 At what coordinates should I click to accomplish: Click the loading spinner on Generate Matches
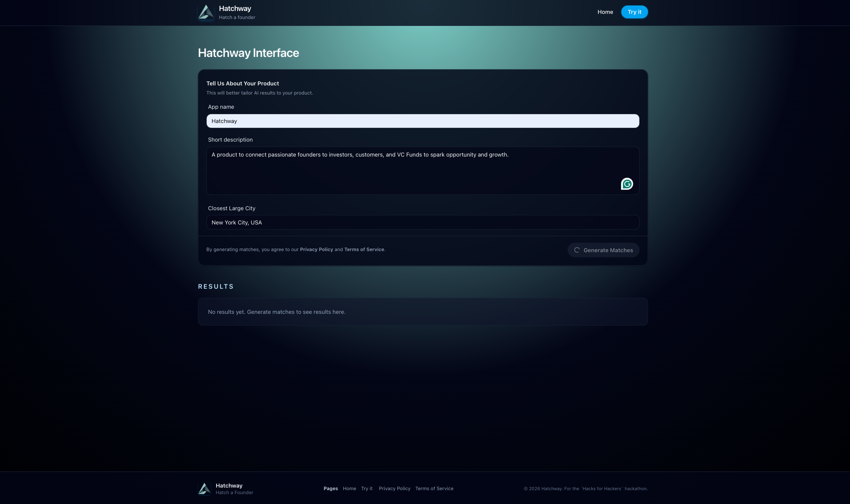tap(577, 250)
